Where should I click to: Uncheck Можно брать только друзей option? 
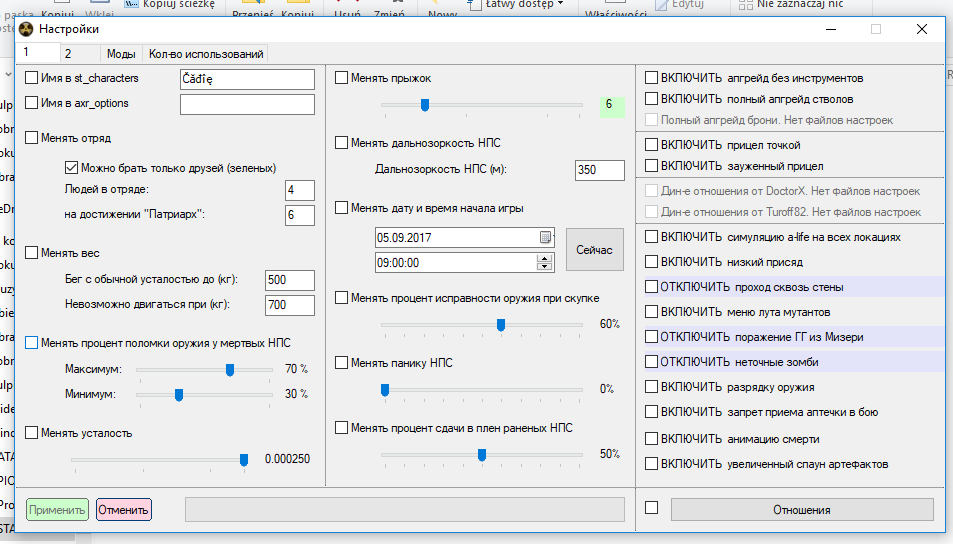click(x=71, y=168)
